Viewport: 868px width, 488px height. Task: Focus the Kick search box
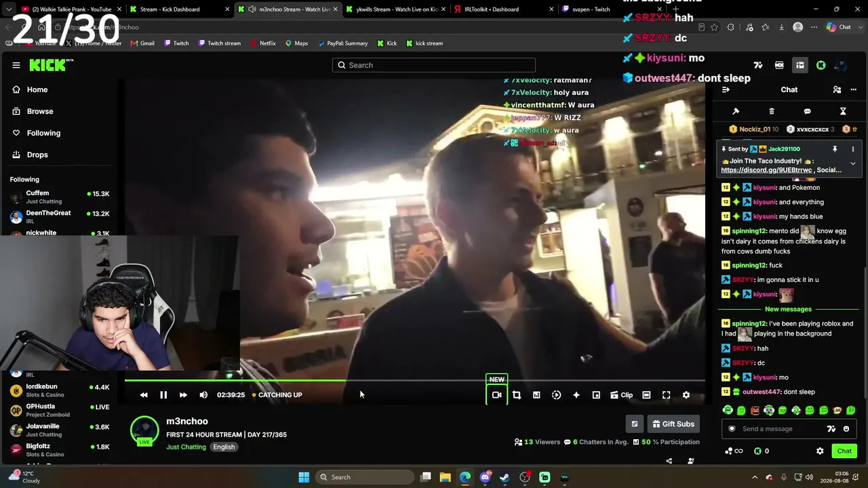coord(434,65)
